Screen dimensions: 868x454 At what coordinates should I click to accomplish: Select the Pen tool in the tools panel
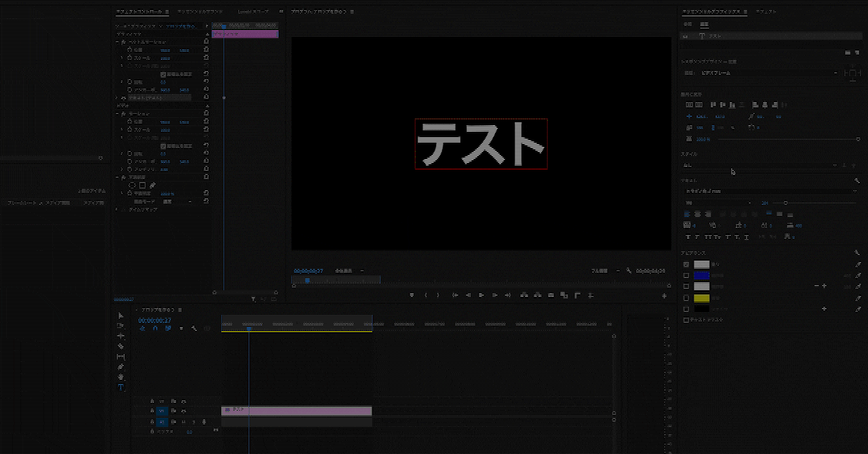121,367
